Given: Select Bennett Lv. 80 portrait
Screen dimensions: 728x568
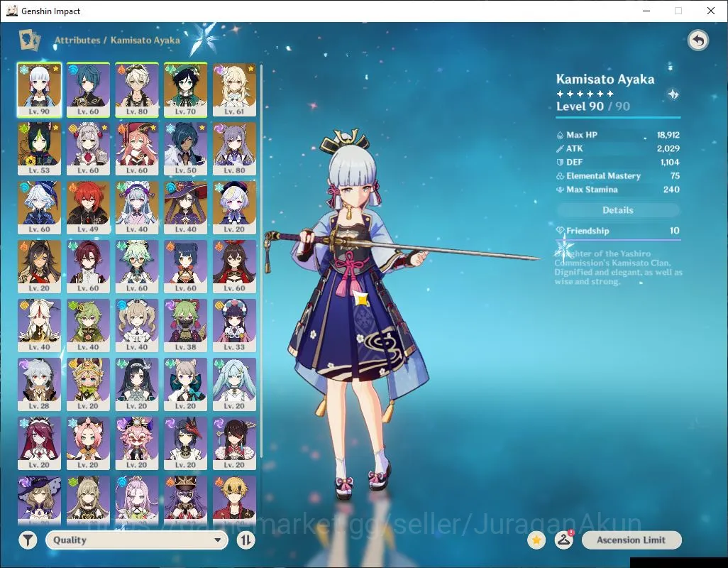Looking at the screenshot, I should click(x=137, y=89).
